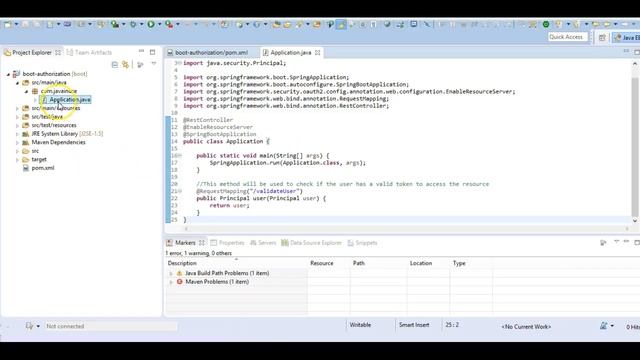Toggle the highlighted Mark Occurrences button
The width and height of the screenshot is (640, 360).
[341, 25]
